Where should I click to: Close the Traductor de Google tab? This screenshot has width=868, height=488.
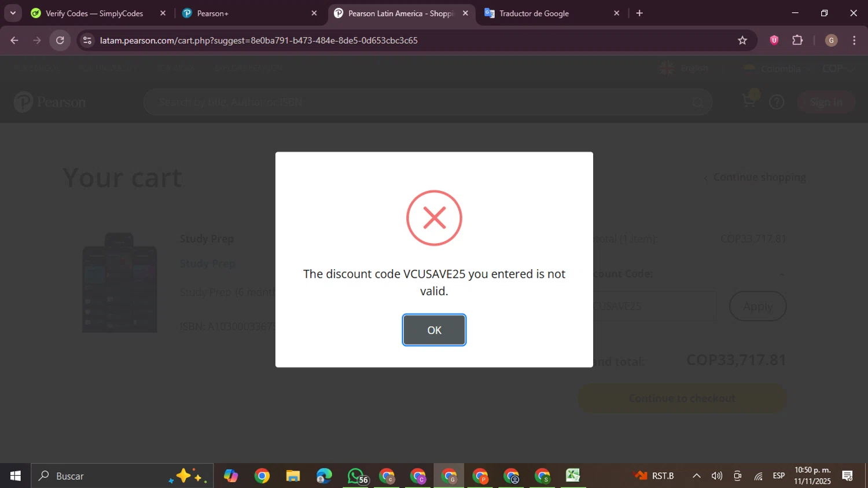(x=616, y=13)
